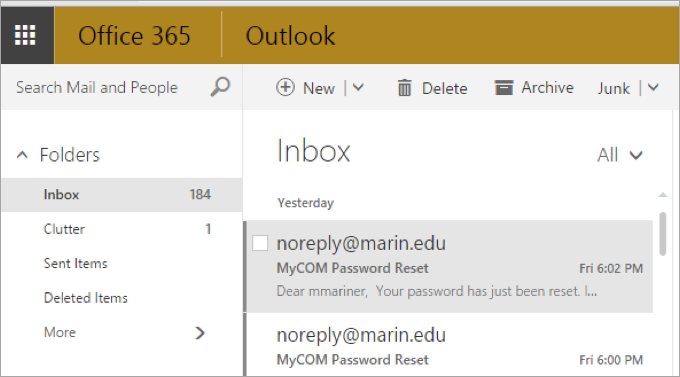
Task: Click Search Mail and People field
Action: coord(97,87)
